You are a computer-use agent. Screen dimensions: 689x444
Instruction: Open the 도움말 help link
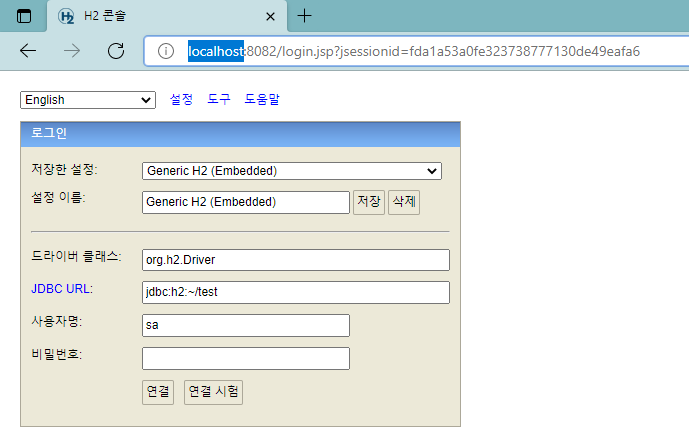[x=262, y=99]
